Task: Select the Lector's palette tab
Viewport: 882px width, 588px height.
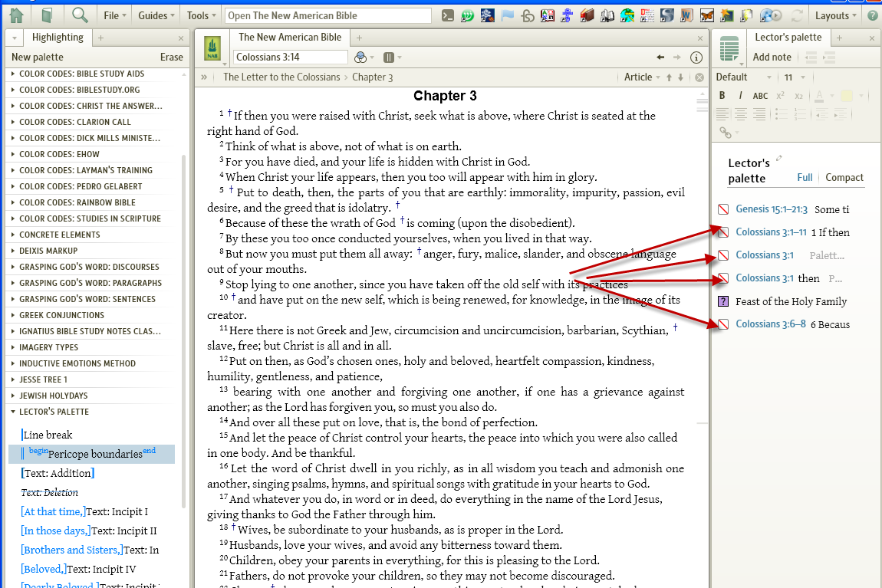Action: (788, 37)
